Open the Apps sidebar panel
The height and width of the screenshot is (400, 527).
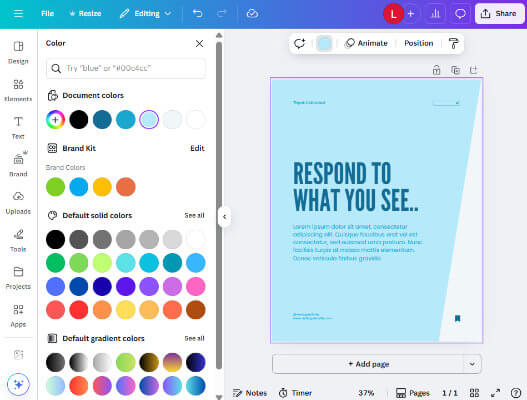18,316
